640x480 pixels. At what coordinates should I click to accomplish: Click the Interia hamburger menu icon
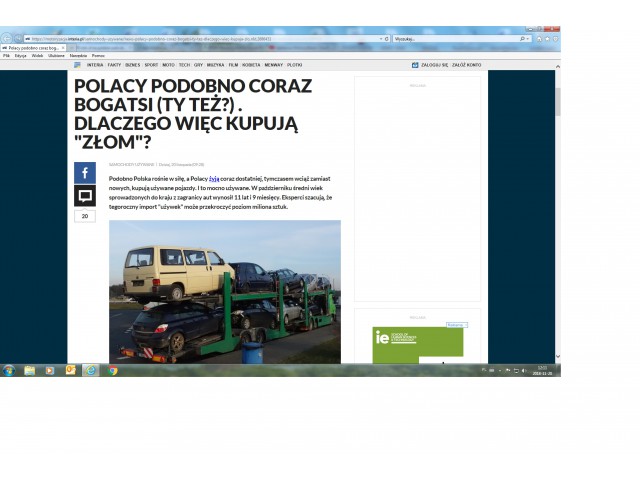(77, 64)
